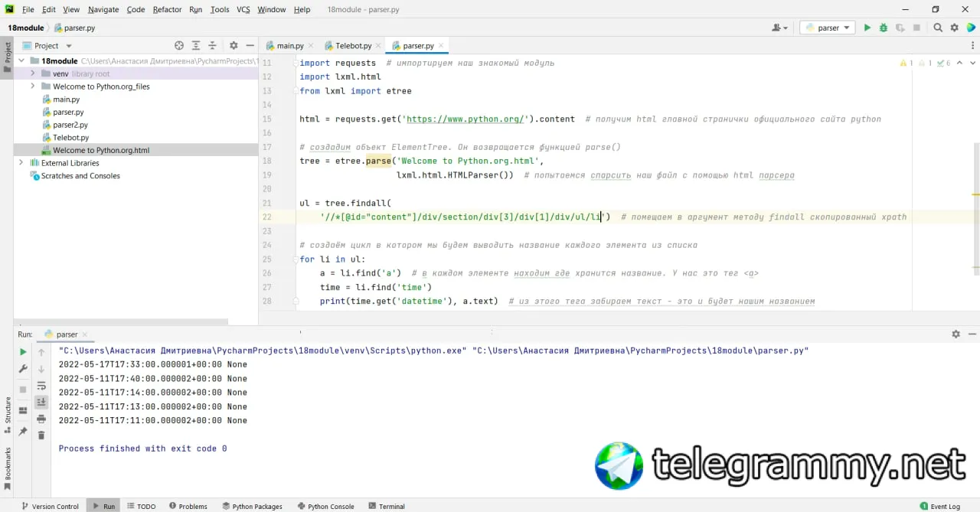The width and height of the screenshot is (980, 512).
Task: Hide the Project panel with minus icon
Action: pyautogui.click(x=250, y=46)
